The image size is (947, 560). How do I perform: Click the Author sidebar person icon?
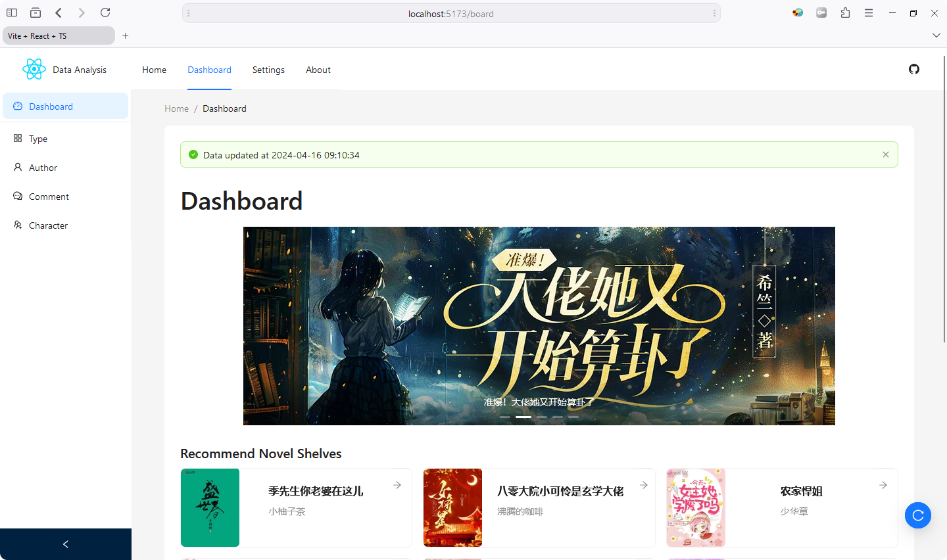pos(18,167)
